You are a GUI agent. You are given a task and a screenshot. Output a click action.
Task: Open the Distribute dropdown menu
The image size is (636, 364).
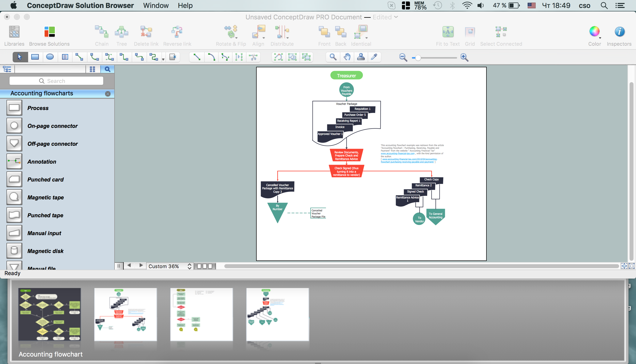288,38
